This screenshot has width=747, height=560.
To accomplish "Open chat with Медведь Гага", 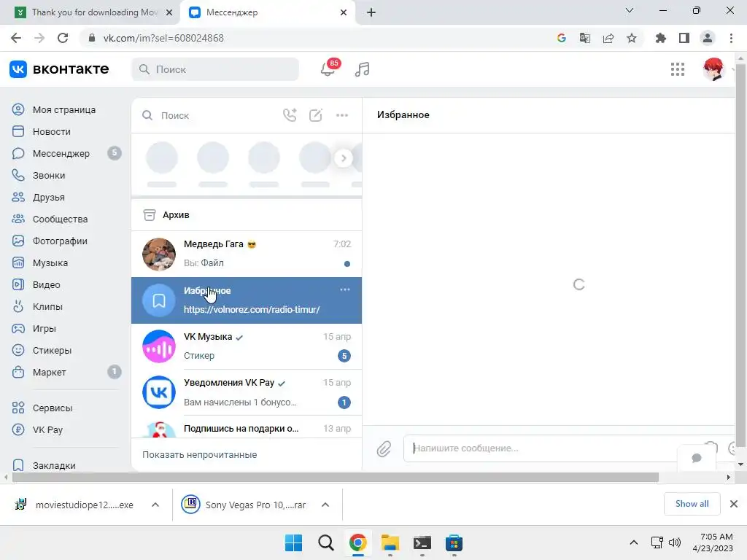I will 247,254.
